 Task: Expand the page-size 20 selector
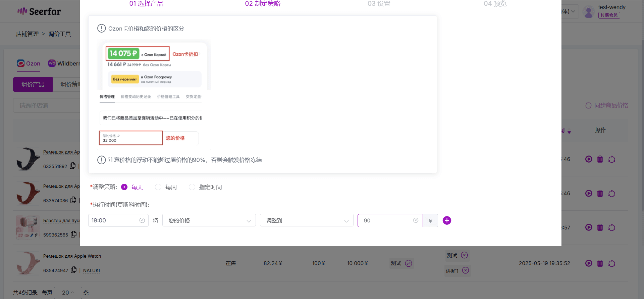[68, 293]
